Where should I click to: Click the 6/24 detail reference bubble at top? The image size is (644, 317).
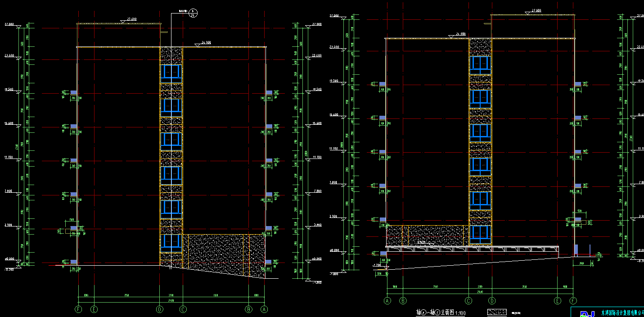click(x=192, y=13)
